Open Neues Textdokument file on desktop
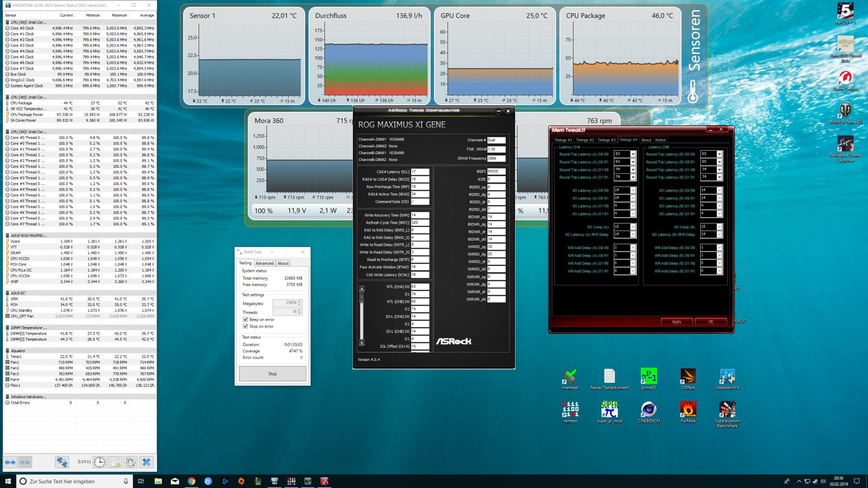 (609, 379)
